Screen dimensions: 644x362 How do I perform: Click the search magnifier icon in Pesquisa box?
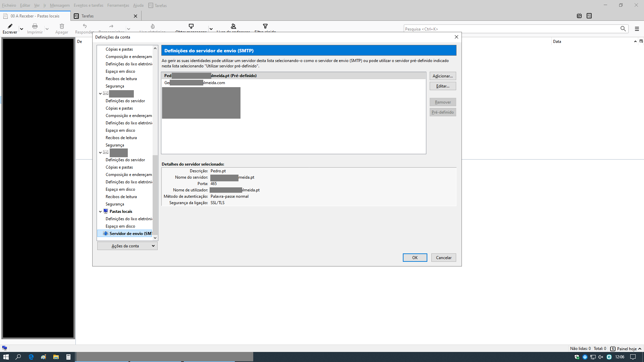click(x=623, y=29)
